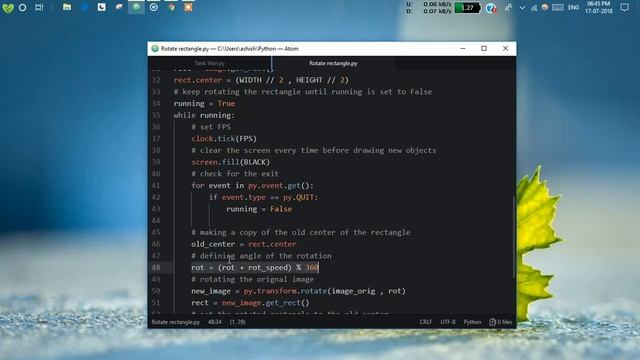640x360 pixels.
Task: Click '# defining angle of the rotation' comment
Action: pos(261,256)
